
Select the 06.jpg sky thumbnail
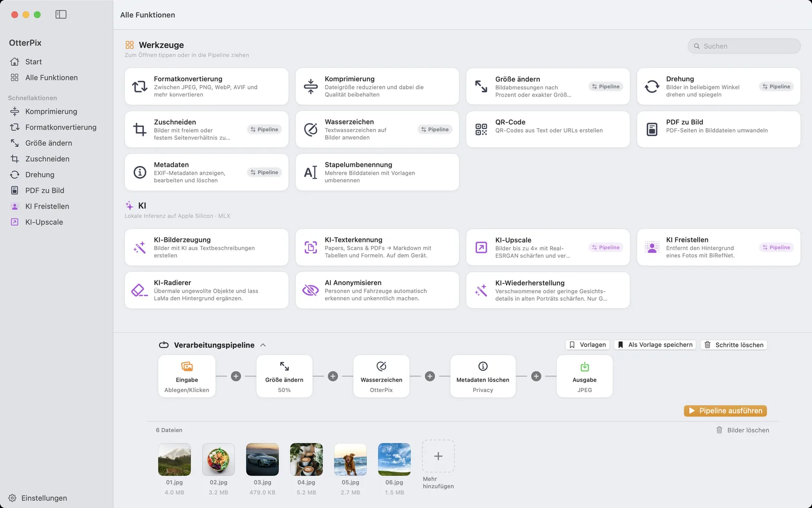(x=394, y=460)
